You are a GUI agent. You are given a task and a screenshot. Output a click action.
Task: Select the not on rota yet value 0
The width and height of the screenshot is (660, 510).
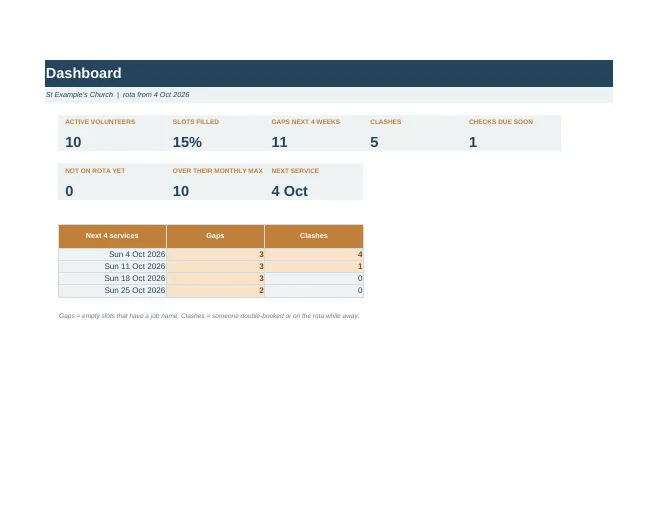coord(69,191)
